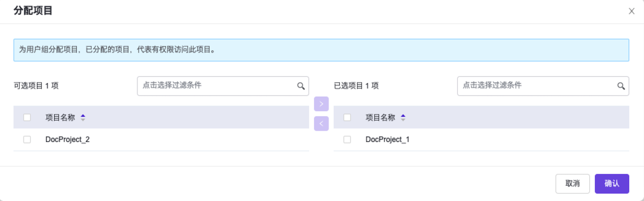Click 项目名称 column header in 已选项目 table
Image resolution: width=644 pixels, height=201 pixels.
click(x=380, y=118)
